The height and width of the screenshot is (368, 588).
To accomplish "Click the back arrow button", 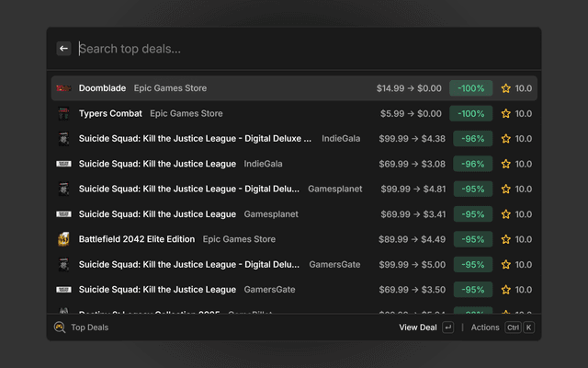I will pos(63,49).
